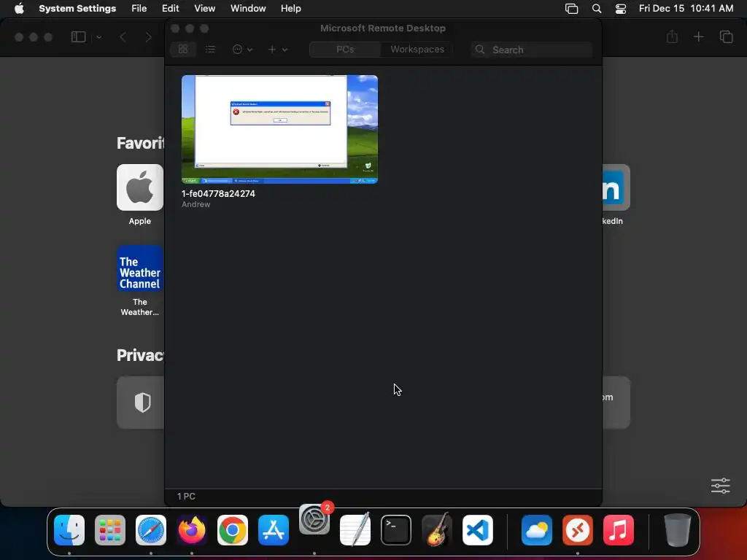Click the Search field in Remote Desktop
The height and width of the screenshot is (560, 747).
point(532,50)
